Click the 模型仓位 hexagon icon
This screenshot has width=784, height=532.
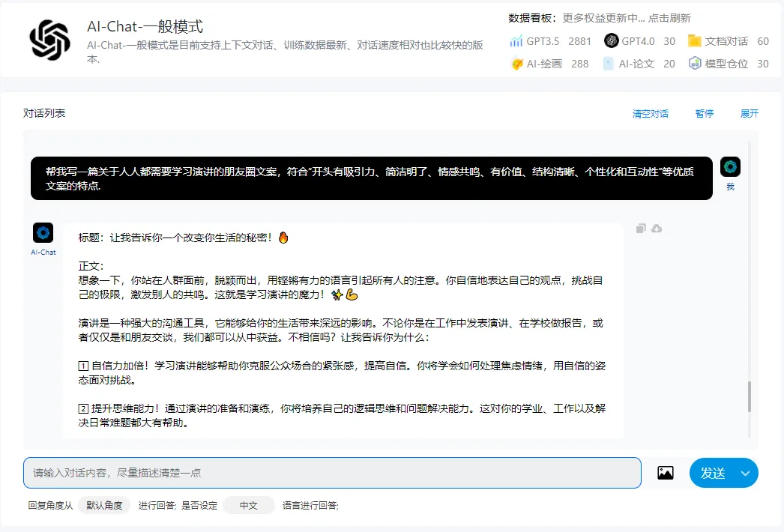[695, 64]
